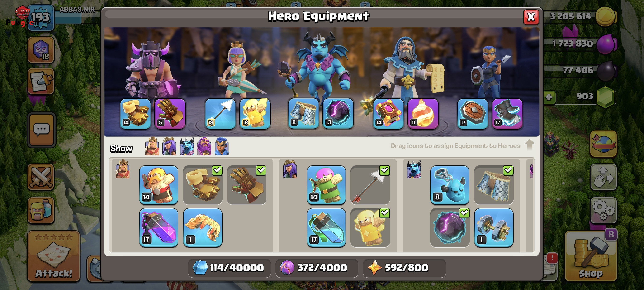Toggle the checked Healer Puppet item
Screen dimensions: 644x290
pyautogui.click(x=370, y=228)
